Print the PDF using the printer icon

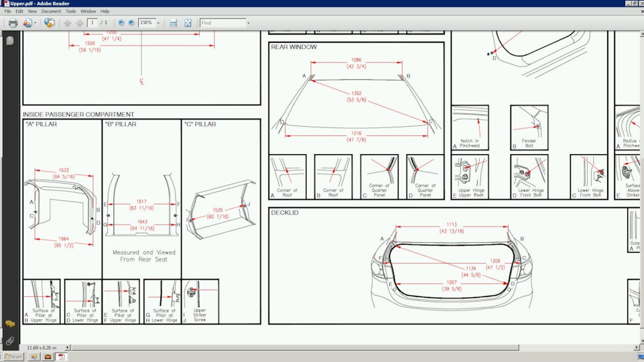13,23
